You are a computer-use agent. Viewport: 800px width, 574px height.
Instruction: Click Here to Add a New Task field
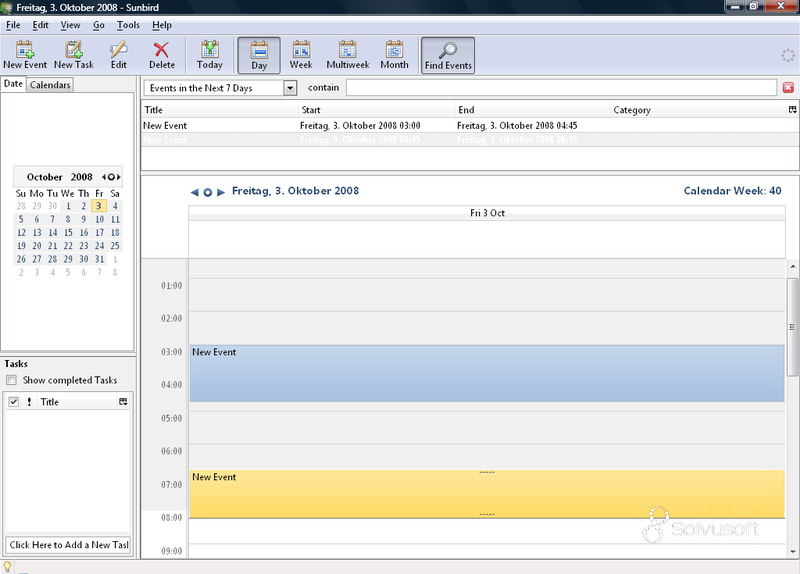click(68, 545)
